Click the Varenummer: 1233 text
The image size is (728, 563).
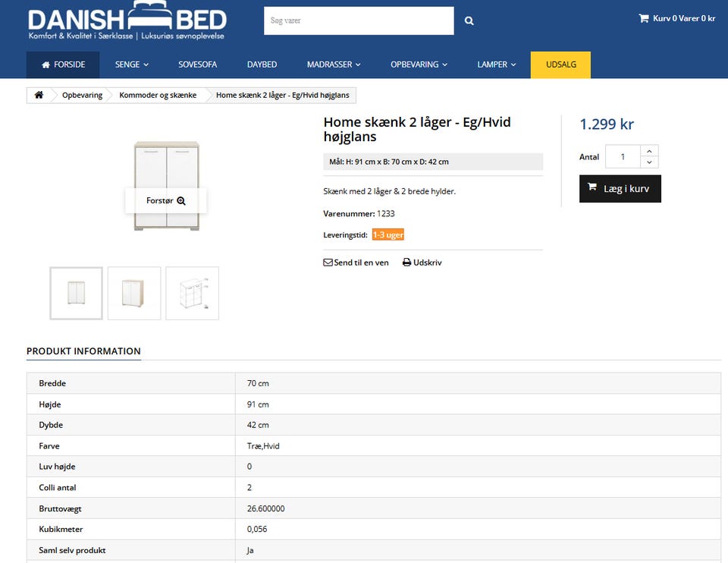pos(359,214)
